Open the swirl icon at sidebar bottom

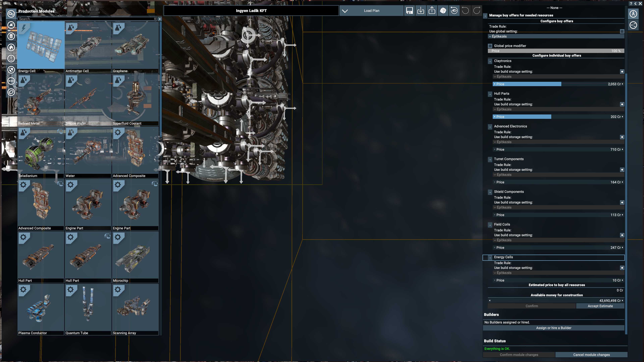click(11, 92)
